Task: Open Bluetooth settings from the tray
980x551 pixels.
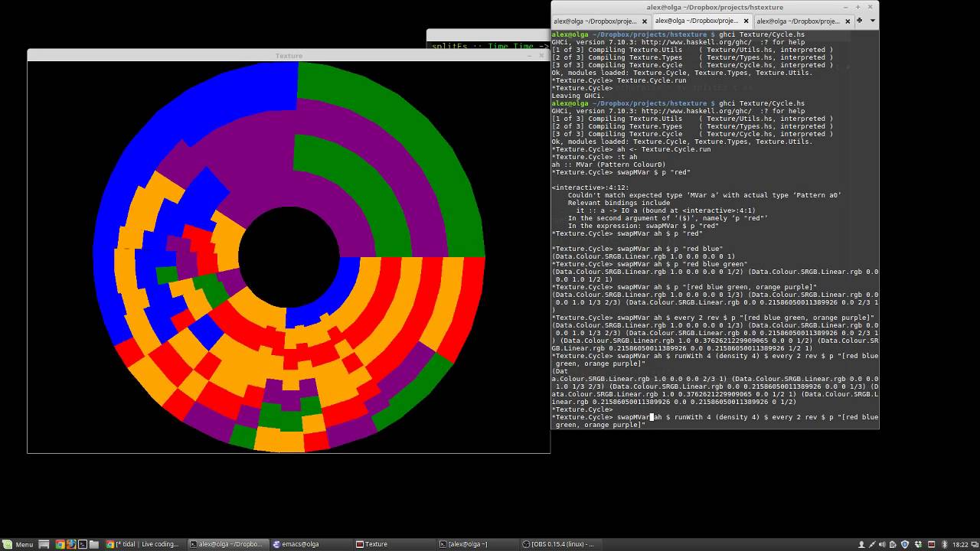Action: (944, 544)
